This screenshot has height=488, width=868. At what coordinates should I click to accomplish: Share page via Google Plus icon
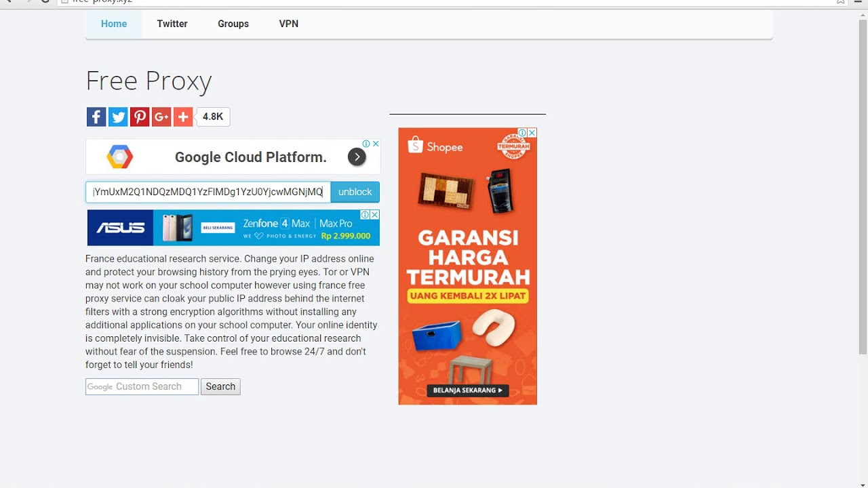click(x=161, y=117)
